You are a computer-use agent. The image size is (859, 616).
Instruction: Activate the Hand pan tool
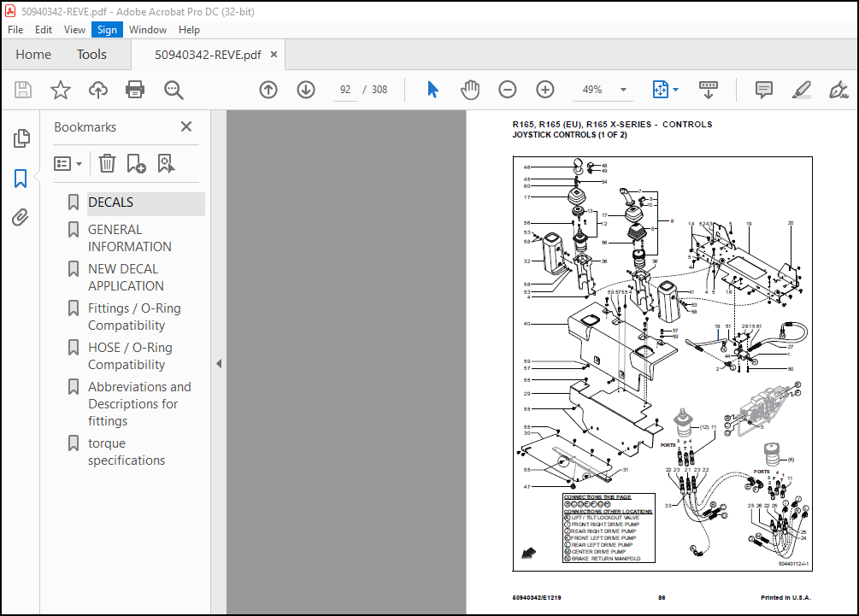pyautogui.click(x=470, y=90)
